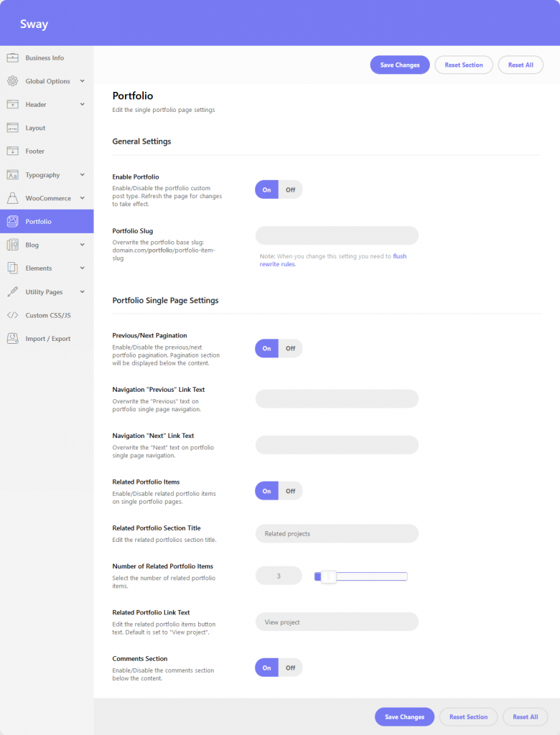
Task: Turn off Enable Portfolio toggle
Action: coord(290,189)
